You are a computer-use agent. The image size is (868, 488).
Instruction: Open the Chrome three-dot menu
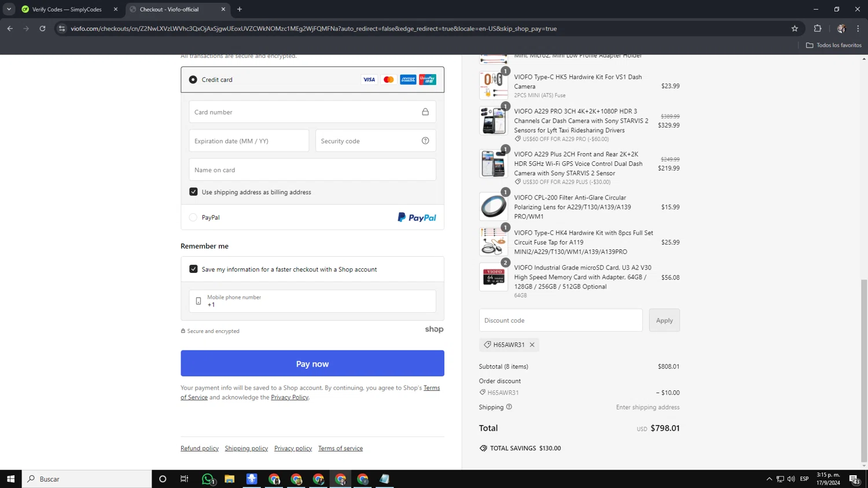[858, 28]
